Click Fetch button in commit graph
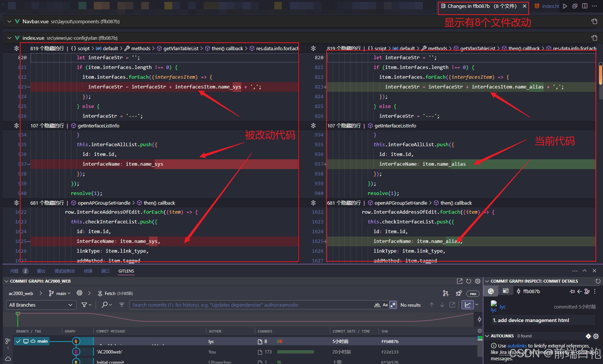Image resolution: width=603 pixels, height=364 pixels. (115, 294)
